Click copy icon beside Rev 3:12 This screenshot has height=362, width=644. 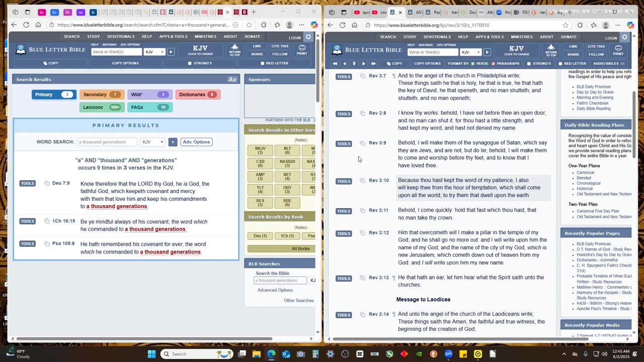(x=362, y=233)
